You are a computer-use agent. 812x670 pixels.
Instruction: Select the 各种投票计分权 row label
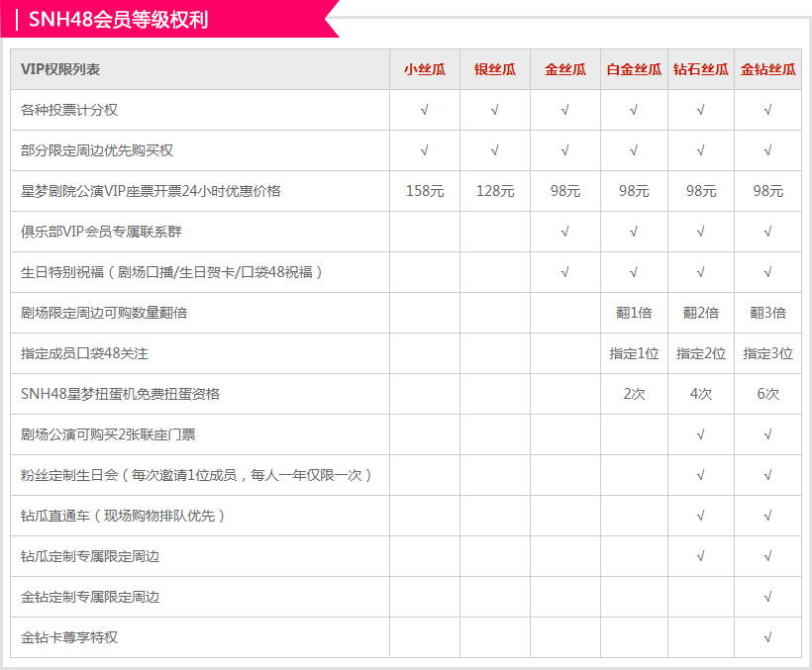coord(69,110)
